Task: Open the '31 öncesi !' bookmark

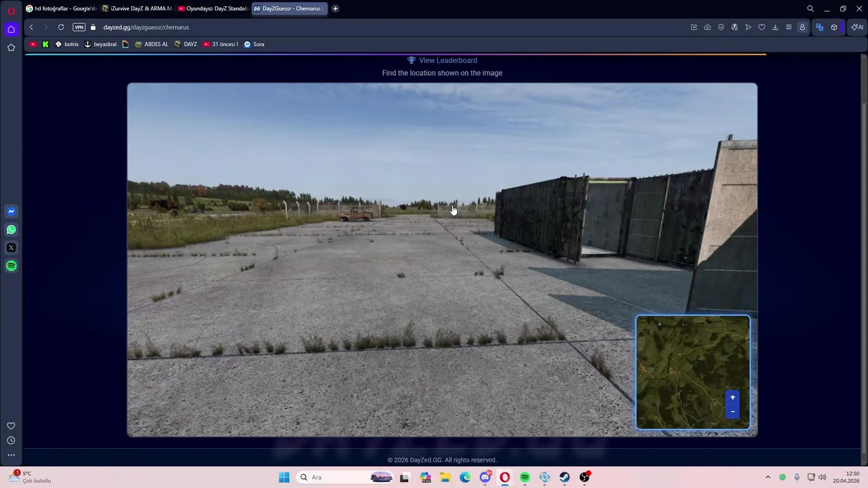Action: (220, 44)
